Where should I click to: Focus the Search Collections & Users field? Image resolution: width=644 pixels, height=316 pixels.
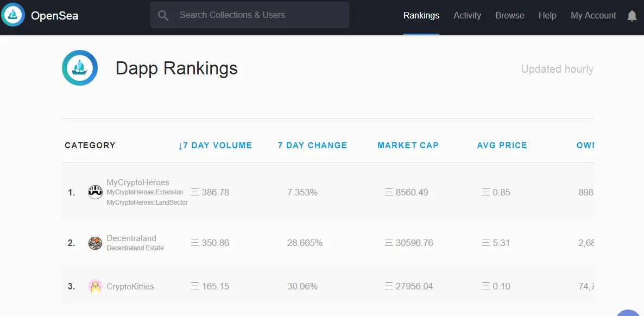point(250,15)
